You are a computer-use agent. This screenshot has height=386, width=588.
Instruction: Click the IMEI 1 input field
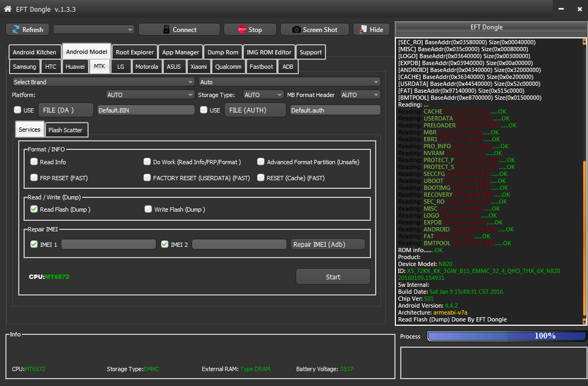(108, 244)
